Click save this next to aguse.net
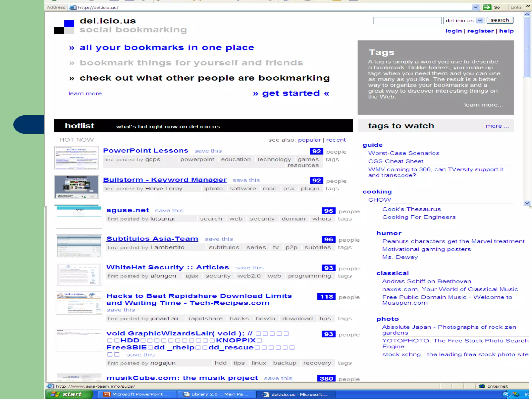The height and width of the screenshot is (399, 532). pyautogui.click(x=169, y=210)
